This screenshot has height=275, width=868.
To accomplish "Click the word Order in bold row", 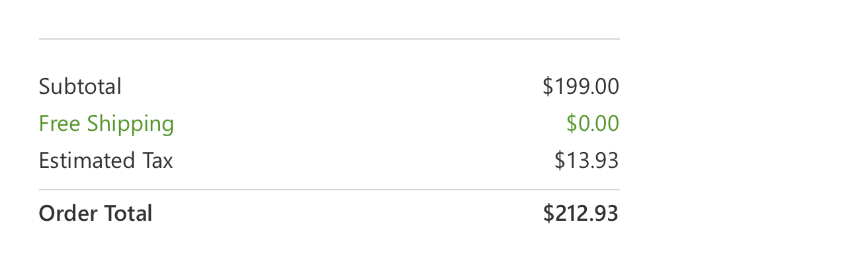I will pyautogui.click(x=66, y=214).
